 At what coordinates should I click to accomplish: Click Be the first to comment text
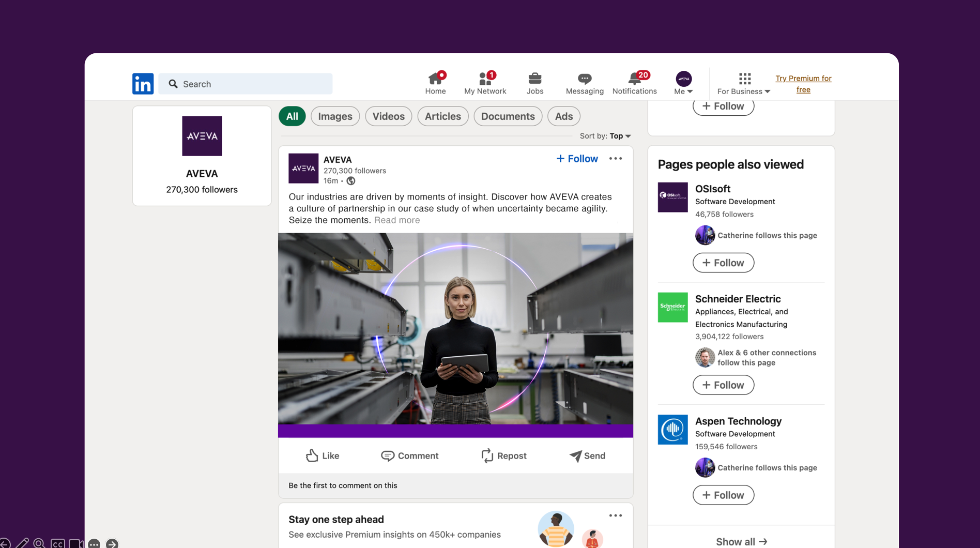coord(343,485)
